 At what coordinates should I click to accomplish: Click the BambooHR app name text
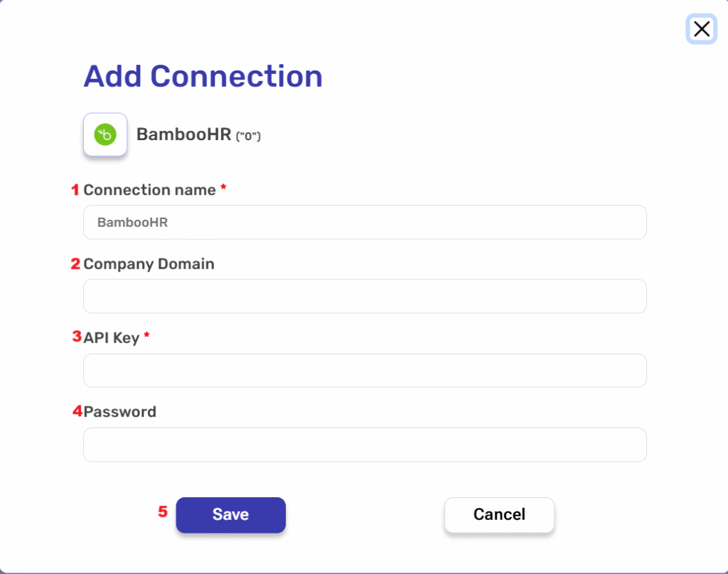coord(183,134)
